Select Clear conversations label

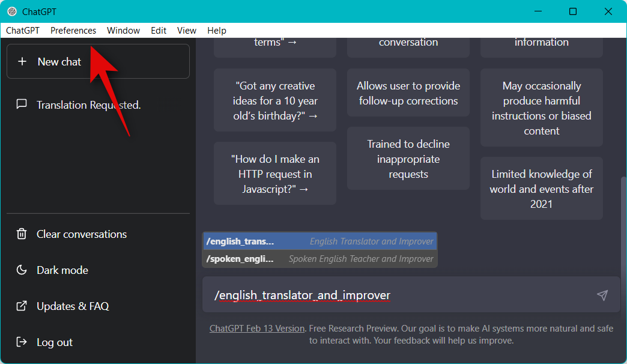click(82, 234)
